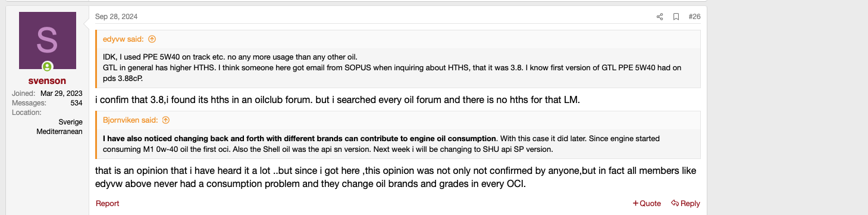Report this post
Viewport: 868px width, 215px height.
coord(108,204)
